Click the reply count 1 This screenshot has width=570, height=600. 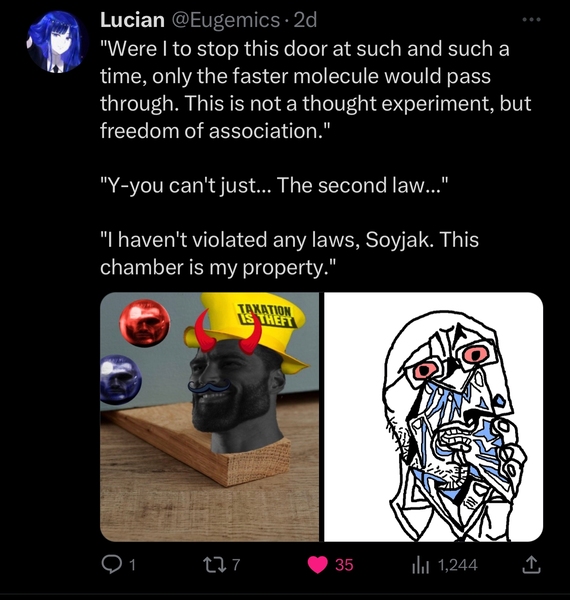click(132, 565)
